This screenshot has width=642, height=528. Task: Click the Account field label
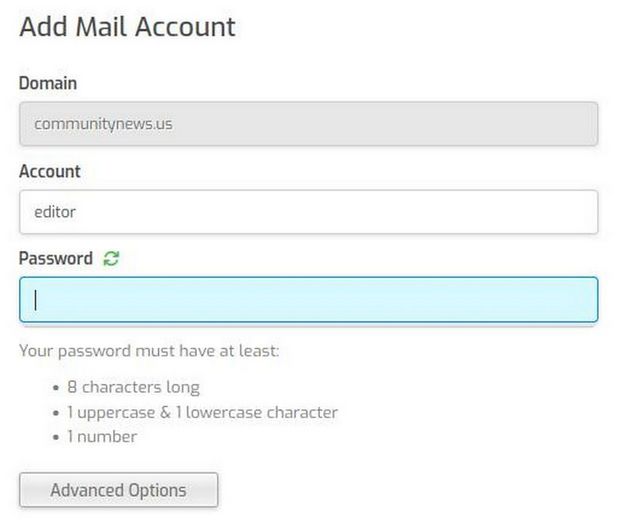(50, 171)
